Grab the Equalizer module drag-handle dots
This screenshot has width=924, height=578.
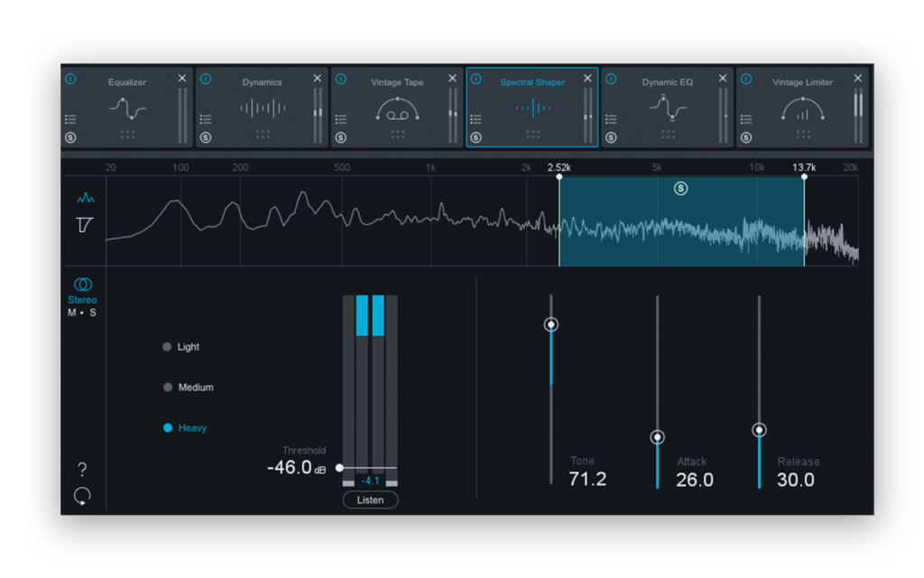tap(127, 135)
